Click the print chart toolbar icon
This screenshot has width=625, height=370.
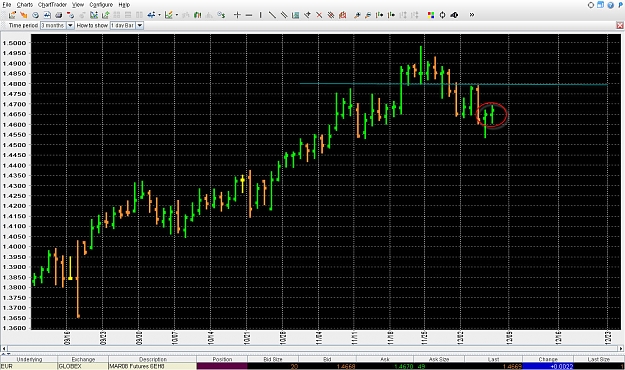point(59,15)
